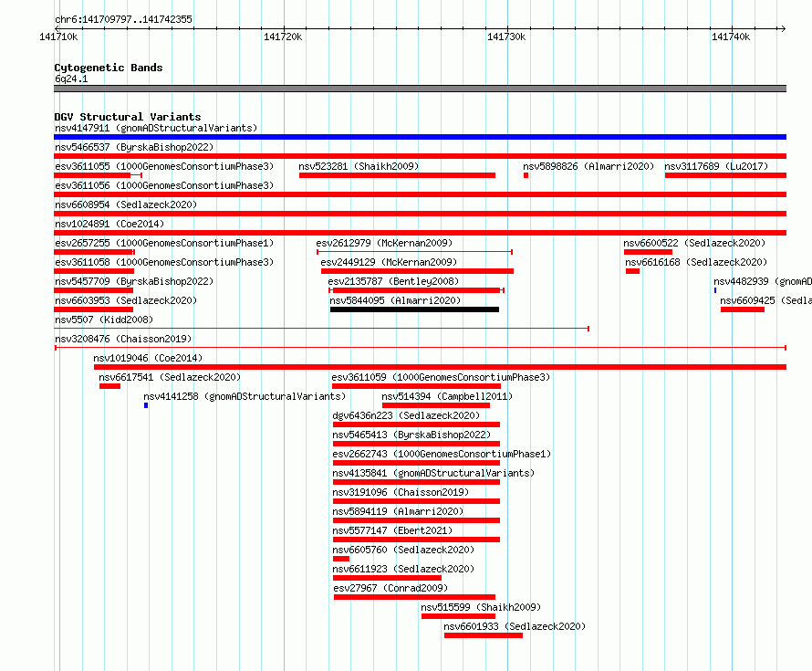Open esv2612979 (McKernan2009) variant
The image size is (812, 671).
[x=384, y=243]
